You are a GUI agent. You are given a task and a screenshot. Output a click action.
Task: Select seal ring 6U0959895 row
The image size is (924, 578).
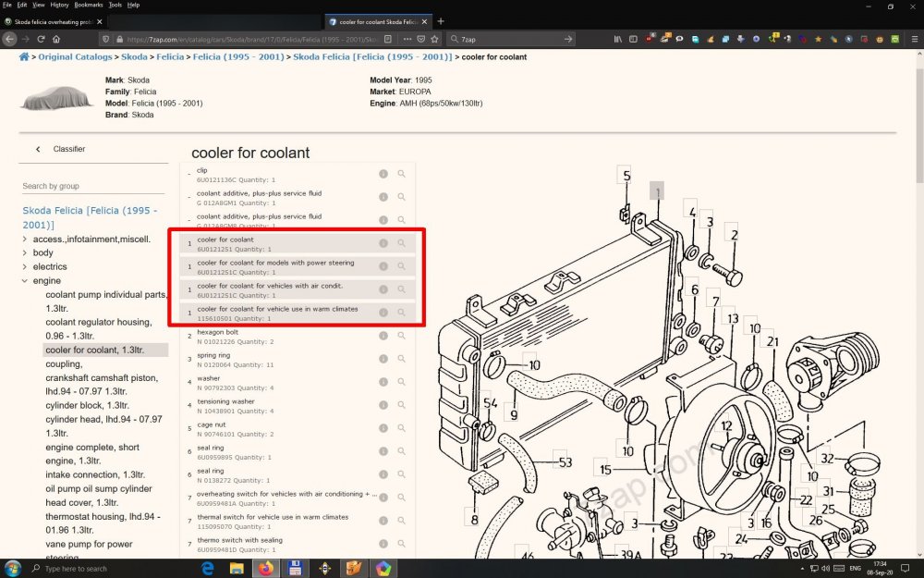[298, 452]
